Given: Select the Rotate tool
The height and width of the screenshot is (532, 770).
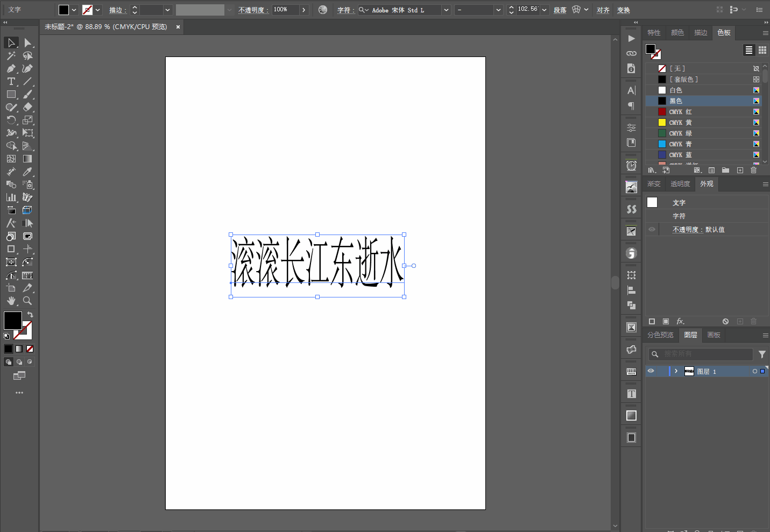Looking at the screenshot, I should coord(11,120).
